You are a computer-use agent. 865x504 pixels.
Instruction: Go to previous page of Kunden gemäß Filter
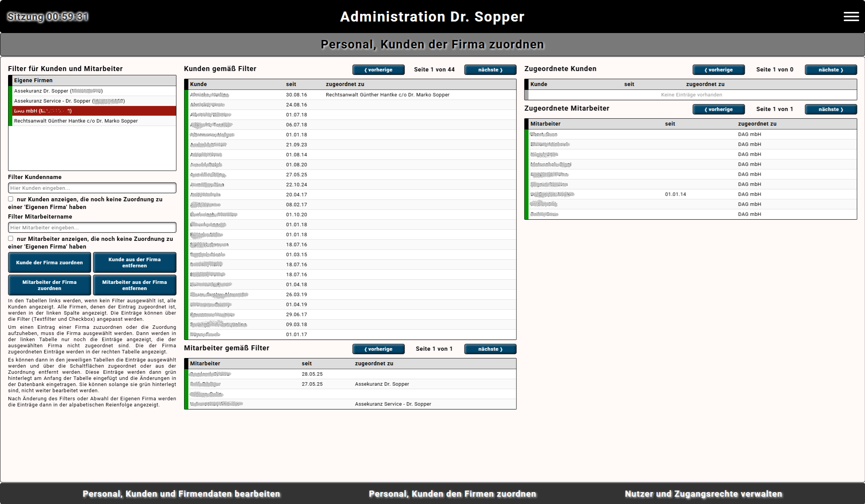(378, 70)
